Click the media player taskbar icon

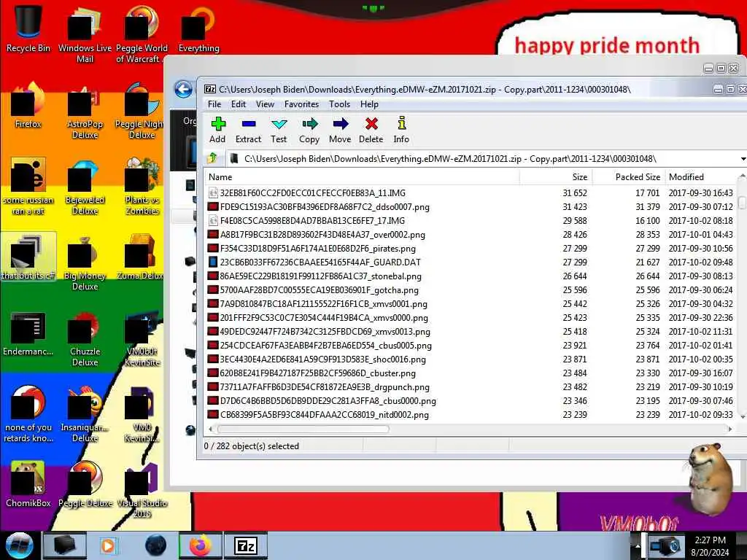(108, 545)
